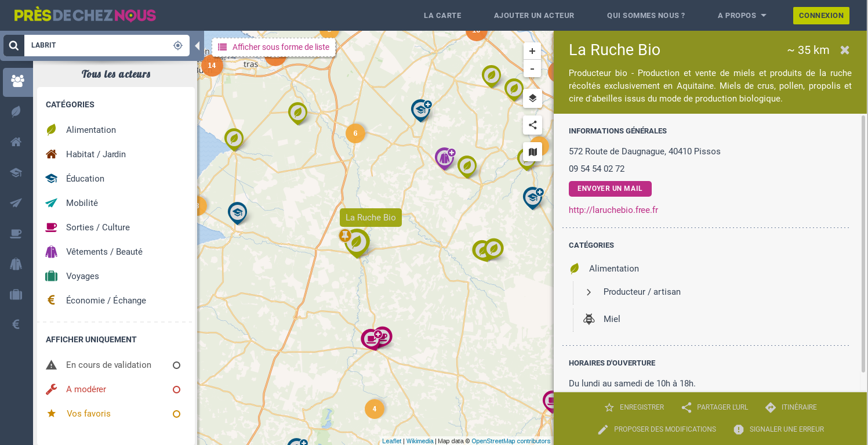Use the geolocate icon in search bar
The width and height of the screenshot is (868, 445).
[178, 45]
